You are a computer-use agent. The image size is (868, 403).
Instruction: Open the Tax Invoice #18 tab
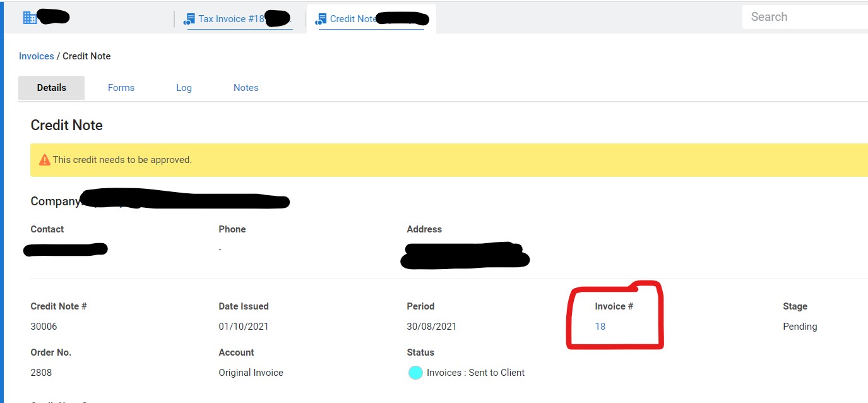click(x=240, y=19)
